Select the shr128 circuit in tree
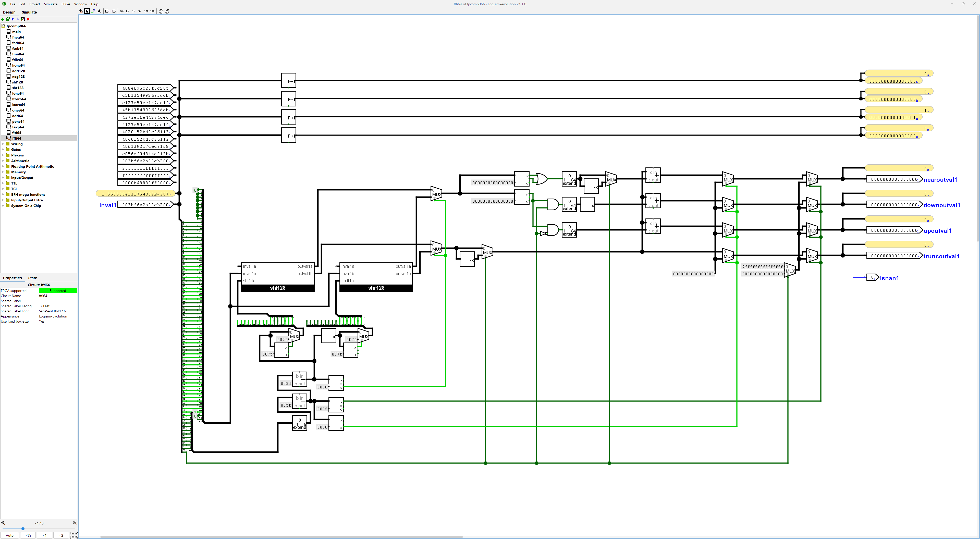Viewport: 980px width, 539px height. click(18, 88)
